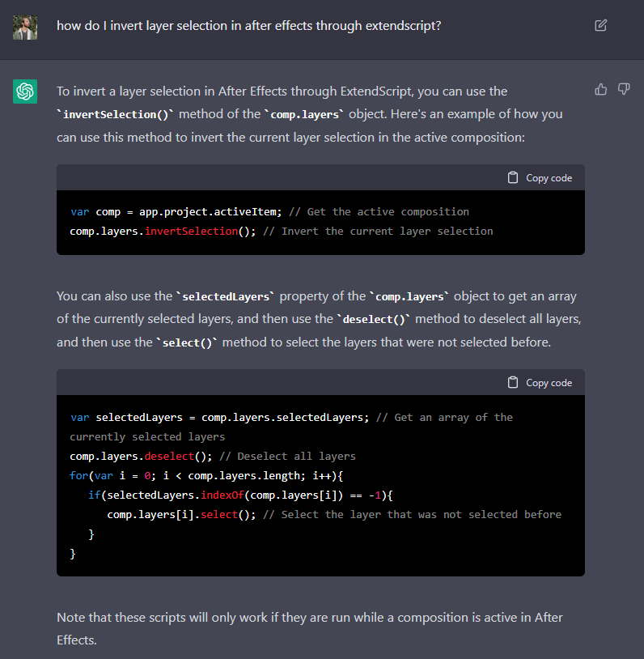
Task: Click the user question about inverting layer selection
Action: (x=248, y=26)
